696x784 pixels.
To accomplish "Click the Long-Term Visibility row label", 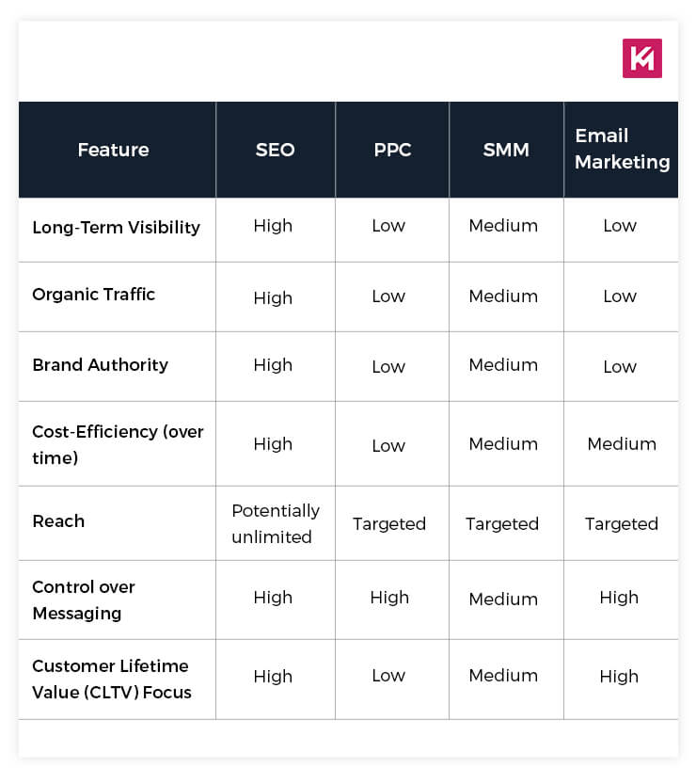I will point(116,228).
